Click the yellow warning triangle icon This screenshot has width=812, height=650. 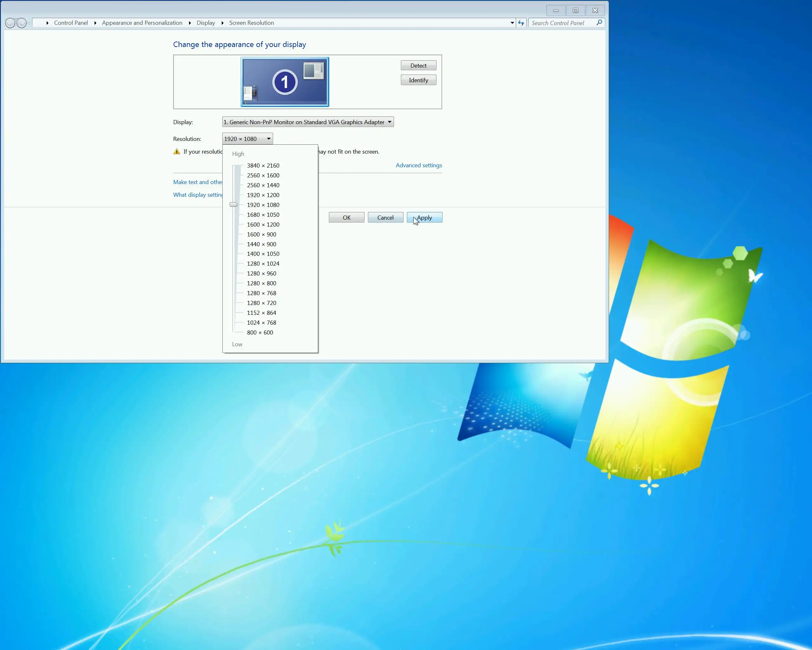[x=177, y=151]
